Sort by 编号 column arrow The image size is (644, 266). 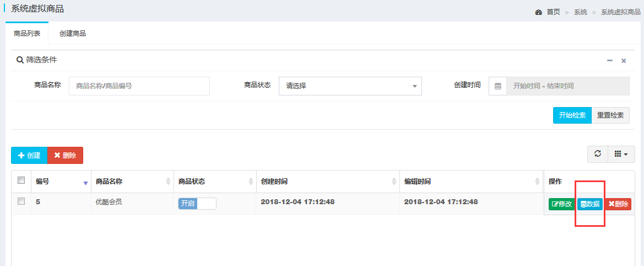[x=85, y=183]
